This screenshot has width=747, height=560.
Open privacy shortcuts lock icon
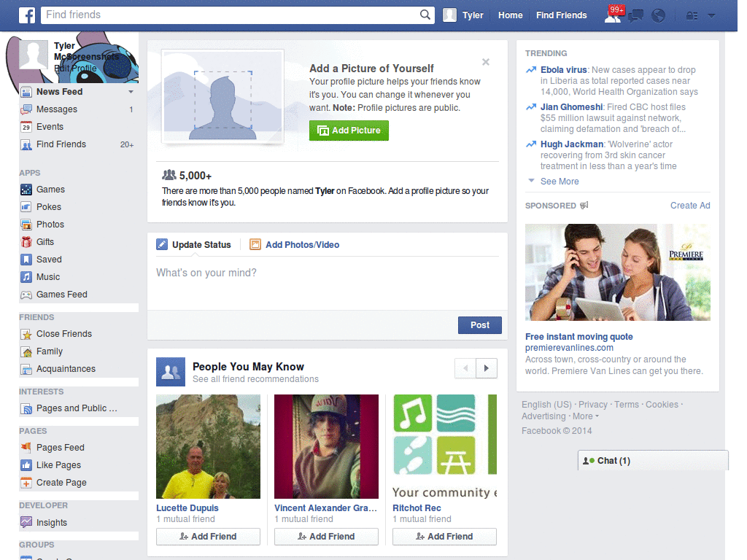pyautogui.click(x=692, y=16)
